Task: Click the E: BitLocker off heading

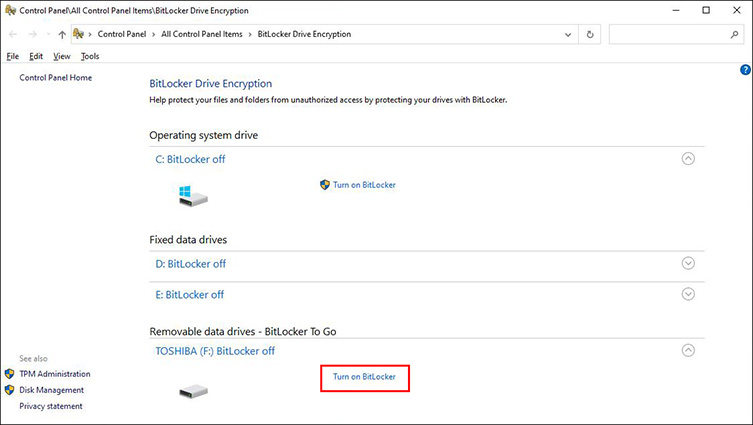Action: [x=190, y=294]
